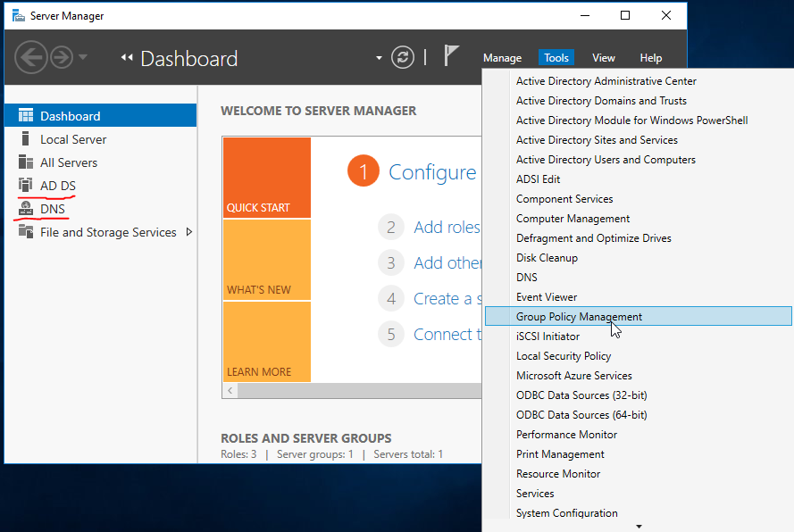
Task: Open navigation history dropdown arrow
Action: [83, 57]
